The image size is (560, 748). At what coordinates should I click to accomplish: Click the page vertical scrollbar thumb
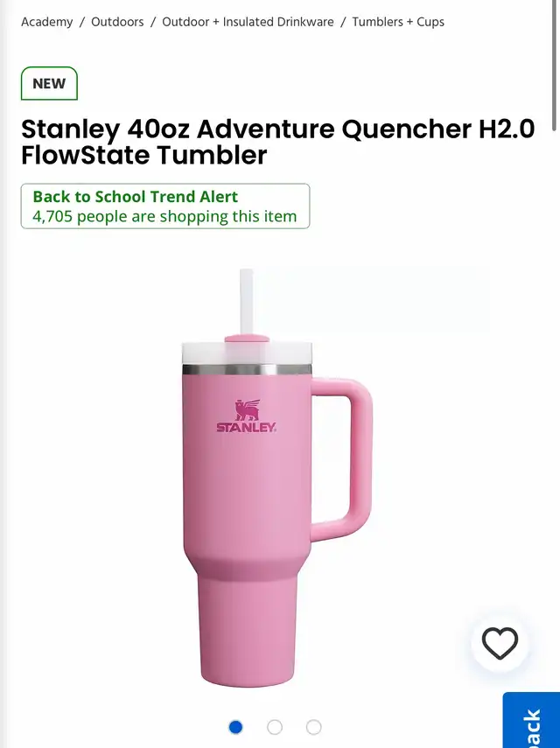(x=554, y=66)
